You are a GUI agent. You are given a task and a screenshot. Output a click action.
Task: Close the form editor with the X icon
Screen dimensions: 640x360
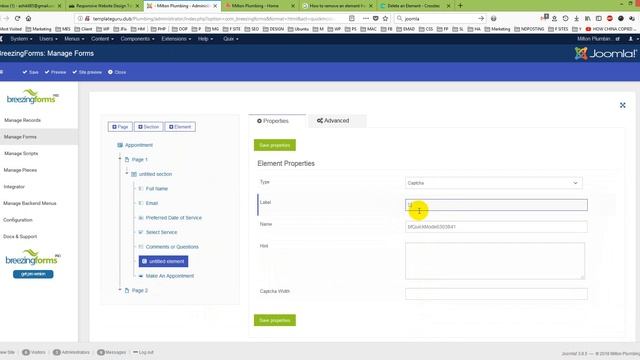pos(622,105)
